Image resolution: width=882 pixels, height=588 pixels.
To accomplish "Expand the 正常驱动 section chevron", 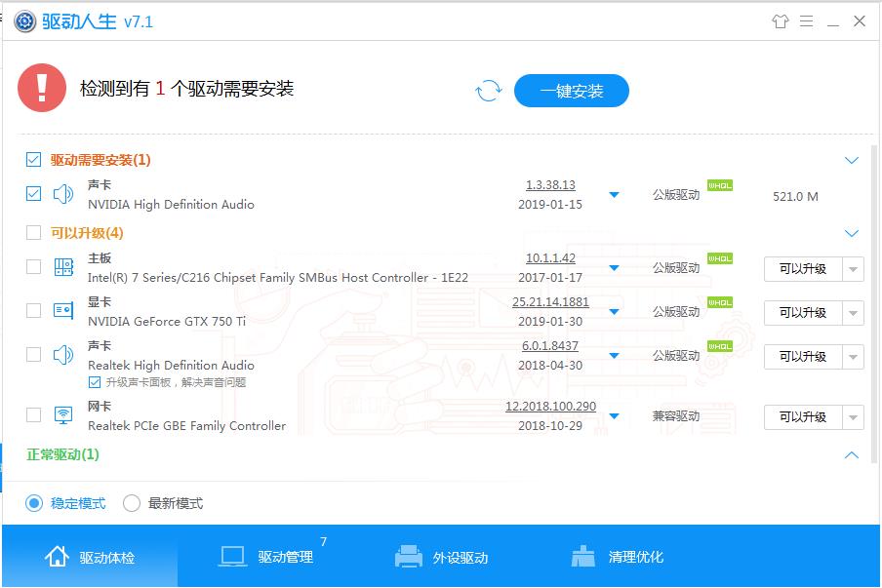I will 852,454.
